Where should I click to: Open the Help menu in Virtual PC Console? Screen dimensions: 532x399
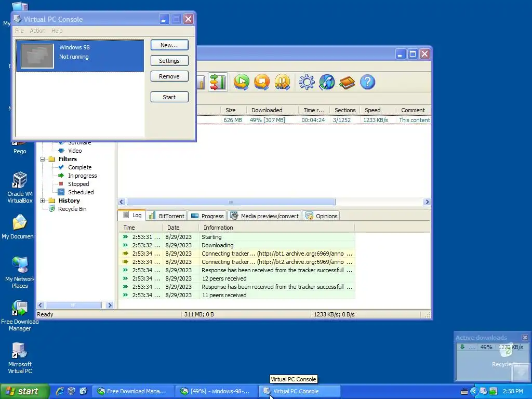(x=57, y=31)
